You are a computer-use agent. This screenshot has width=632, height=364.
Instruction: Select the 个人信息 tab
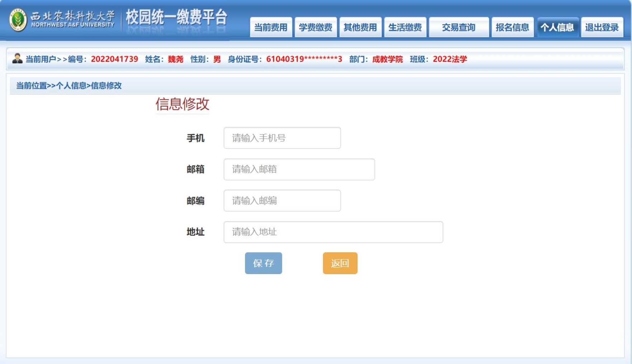(x=557, y=27)
